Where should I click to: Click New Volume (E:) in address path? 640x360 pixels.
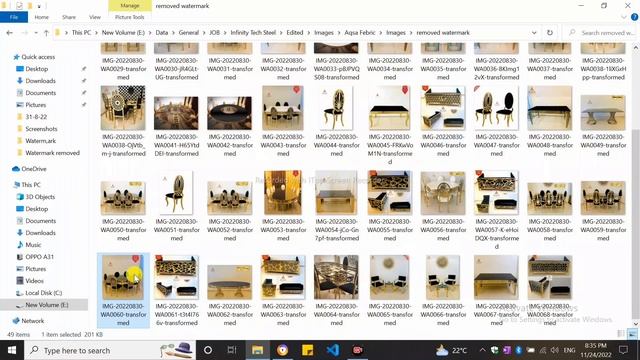[123, 33]
